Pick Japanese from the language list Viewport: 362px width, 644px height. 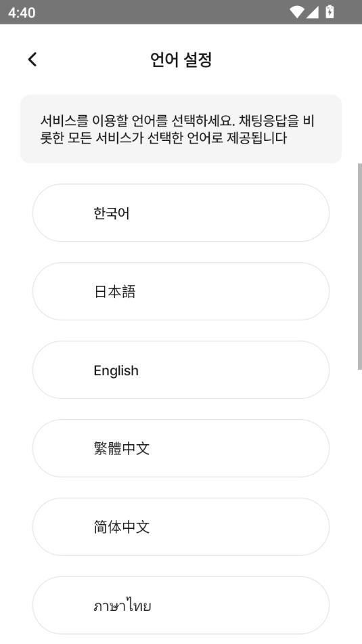point(181,291)
